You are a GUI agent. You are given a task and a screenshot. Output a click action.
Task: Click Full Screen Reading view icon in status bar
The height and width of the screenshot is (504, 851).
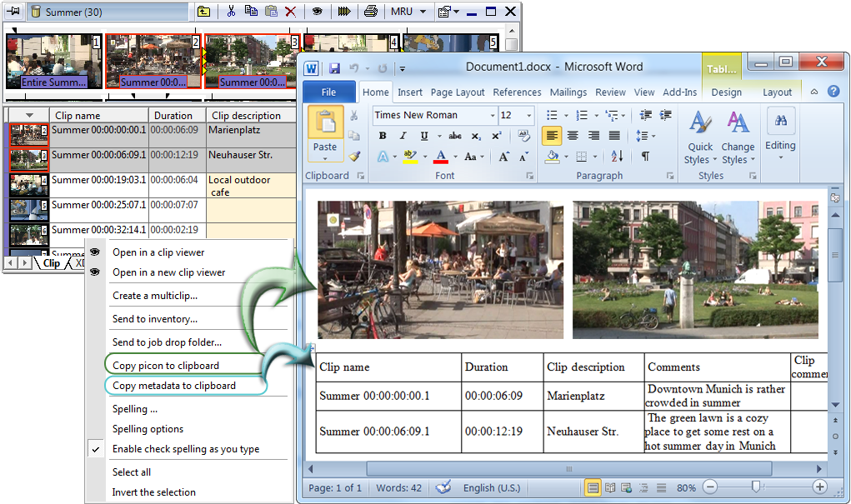(x=610, y=487)
